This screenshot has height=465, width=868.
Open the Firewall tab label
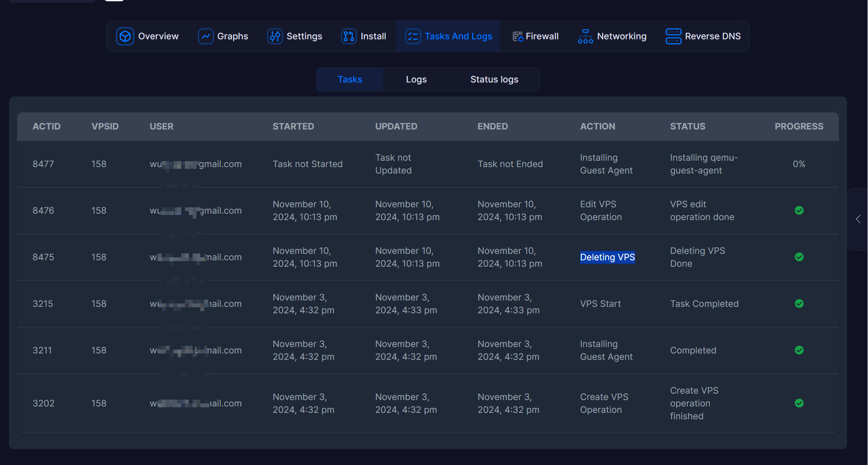[542, 36]
